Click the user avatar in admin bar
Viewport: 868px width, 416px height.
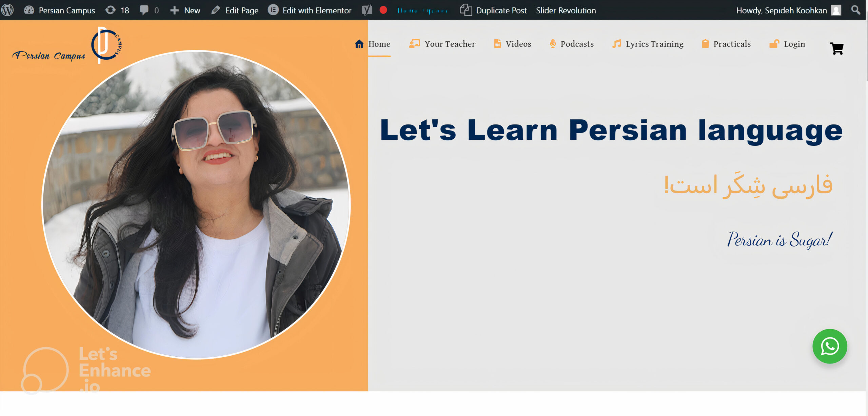tap(836, 10)
